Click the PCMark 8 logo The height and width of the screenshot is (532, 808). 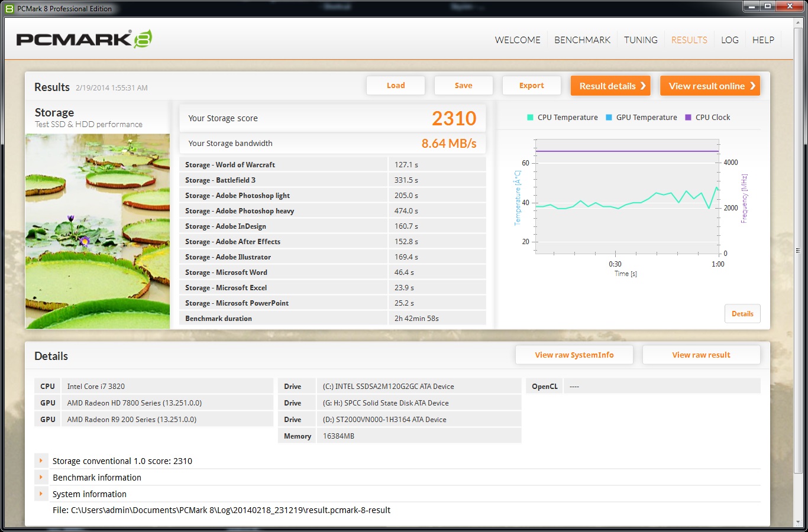84,39
